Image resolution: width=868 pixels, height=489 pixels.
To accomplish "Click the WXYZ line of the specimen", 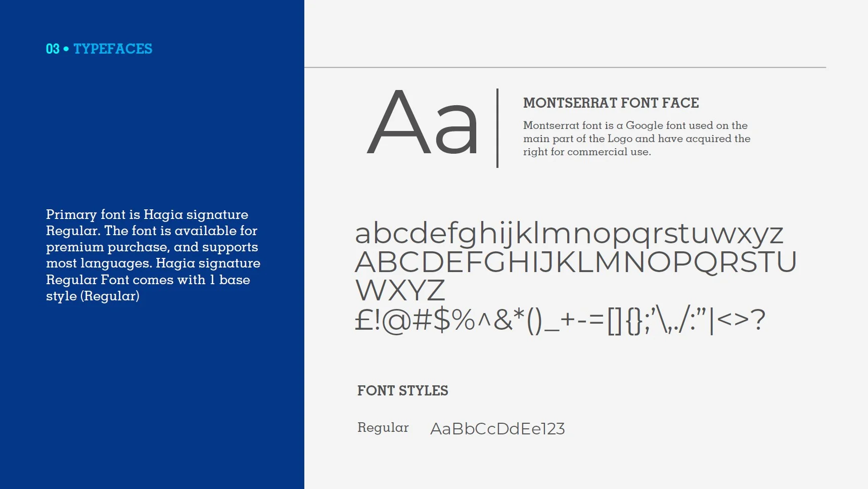I will point(400,291).
